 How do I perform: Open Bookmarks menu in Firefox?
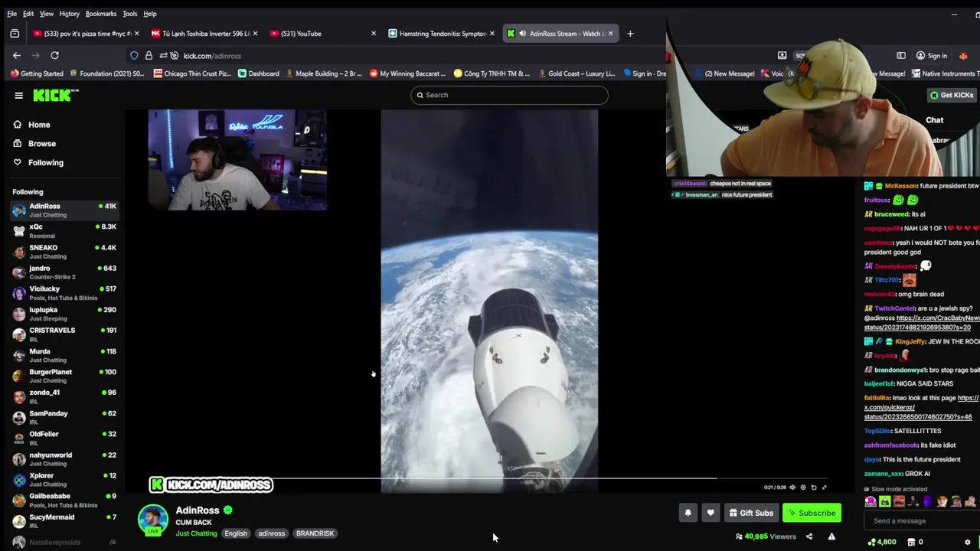[x=101, y=14]
